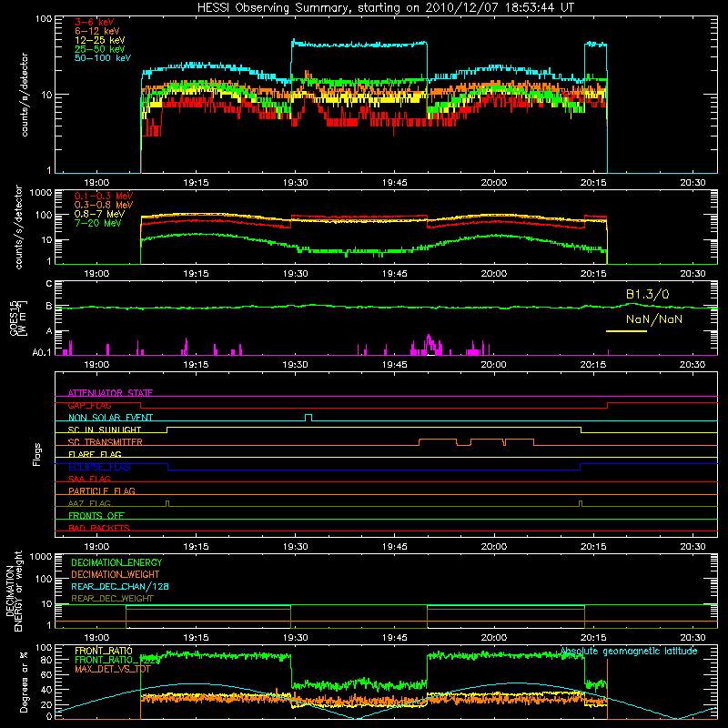This screenshot has height=728, width=728.
Task: Click the B1.3/0 GOES annotation
Action: pyautogui.click(x=647, y=294)
